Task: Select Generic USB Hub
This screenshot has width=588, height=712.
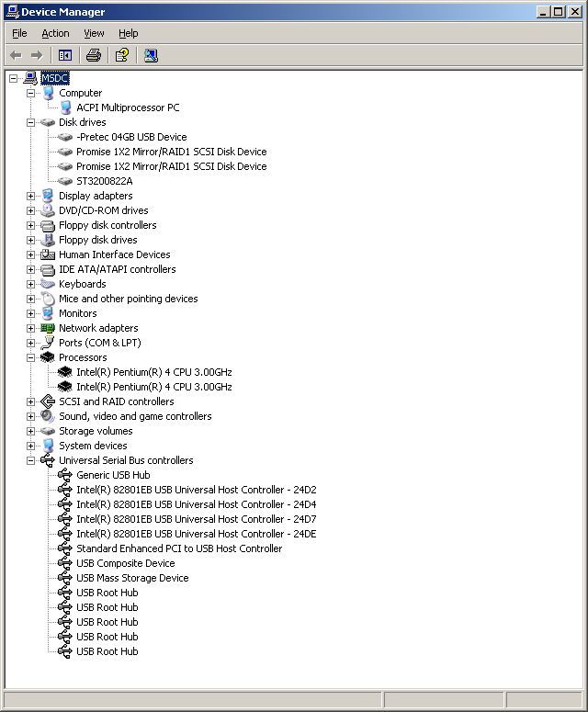Action: 113,475
